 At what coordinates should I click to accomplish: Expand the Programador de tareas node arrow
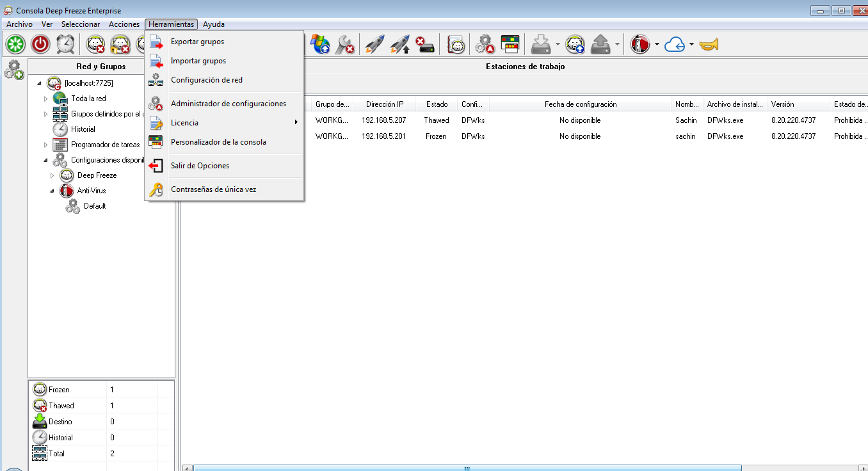coord(46,145)
